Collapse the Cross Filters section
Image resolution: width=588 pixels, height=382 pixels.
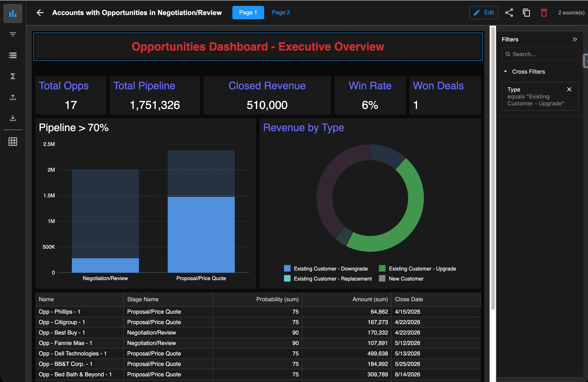(505, 72)
